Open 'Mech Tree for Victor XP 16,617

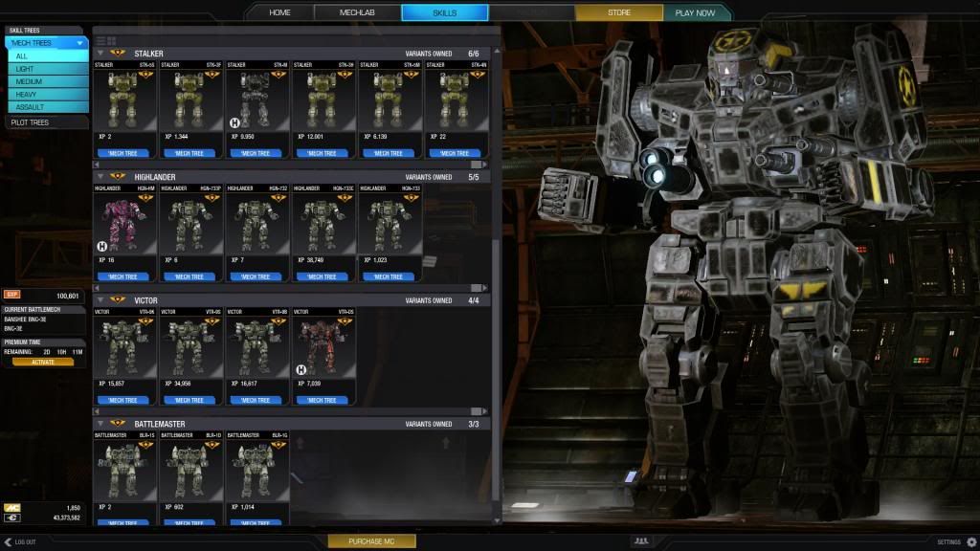click(x=256, y=400)
